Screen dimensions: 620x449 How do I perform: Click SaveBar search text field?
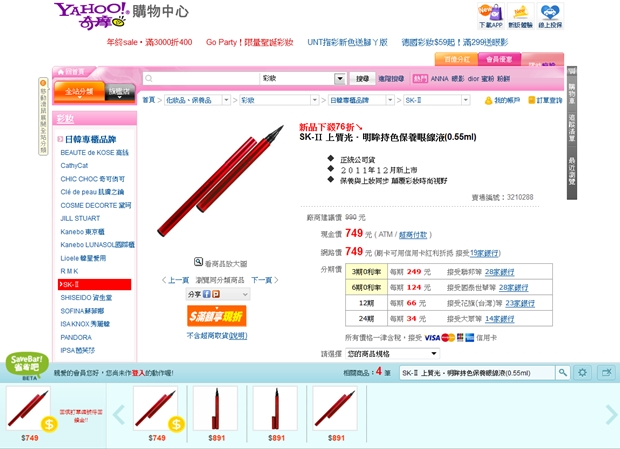point(477,373)
